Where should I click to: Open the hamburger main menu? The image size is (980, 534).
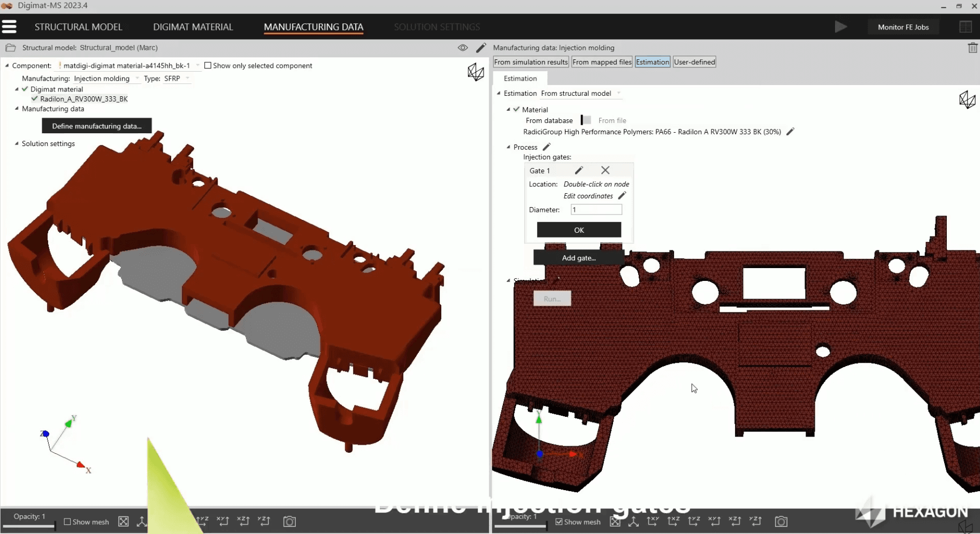click(x=9, y=27)
